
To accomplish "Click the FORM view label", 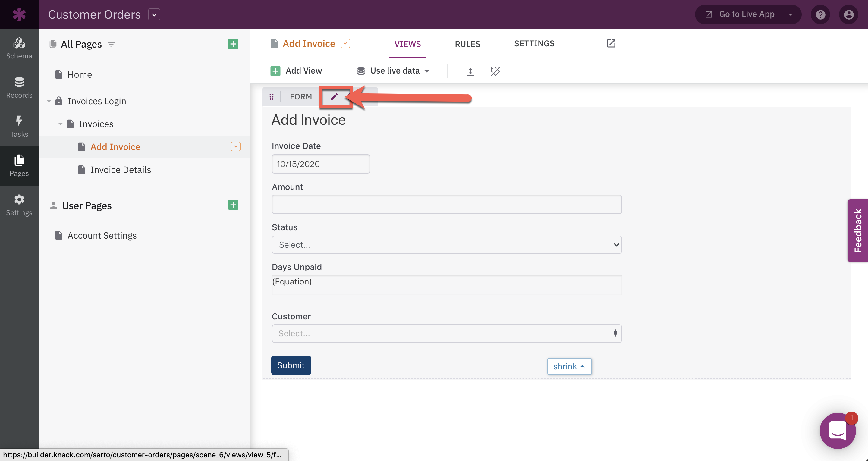I will (300, 97).
